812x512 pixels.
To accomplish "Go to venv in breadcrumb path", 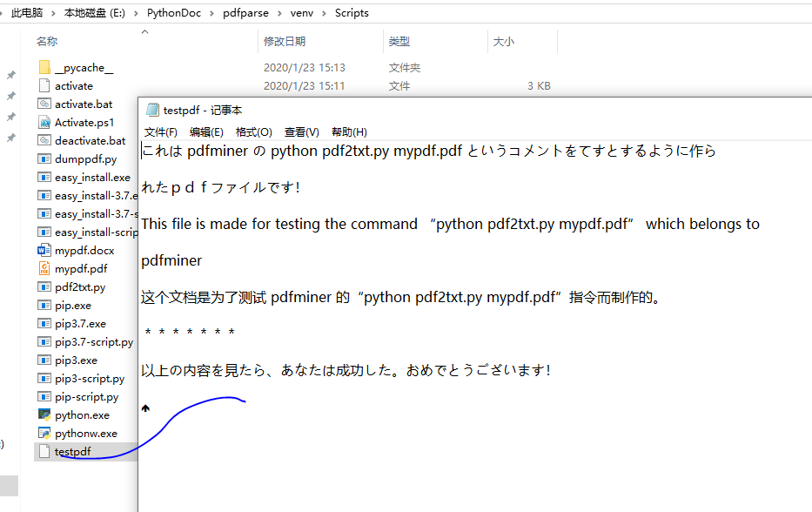I will point(301,13).
